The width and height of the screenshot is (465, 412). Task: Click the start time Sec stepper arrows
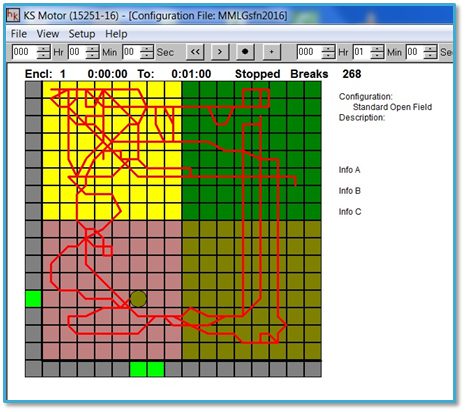(147, 52)
